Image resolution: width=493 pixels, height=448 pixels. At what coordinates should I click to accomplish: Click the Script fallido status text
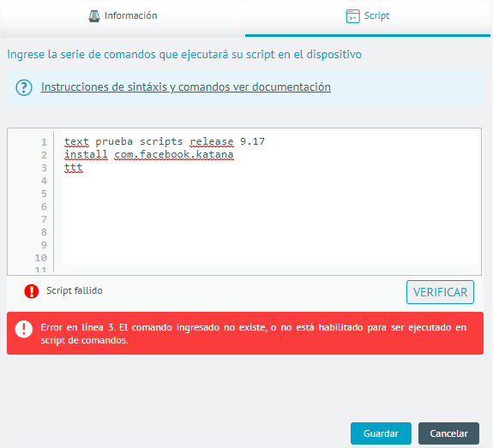(x=75, y=290)
